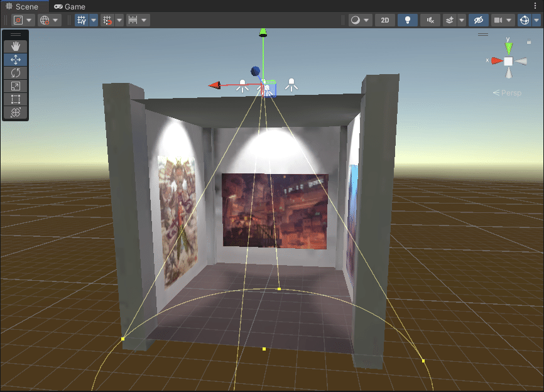
Task: Toggle 2D view mode
Action: pos(385,20)
